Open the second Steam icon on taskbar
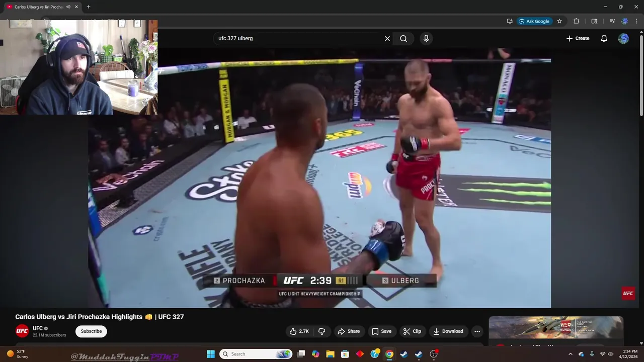644x362 pixels. tap(419, 354)
